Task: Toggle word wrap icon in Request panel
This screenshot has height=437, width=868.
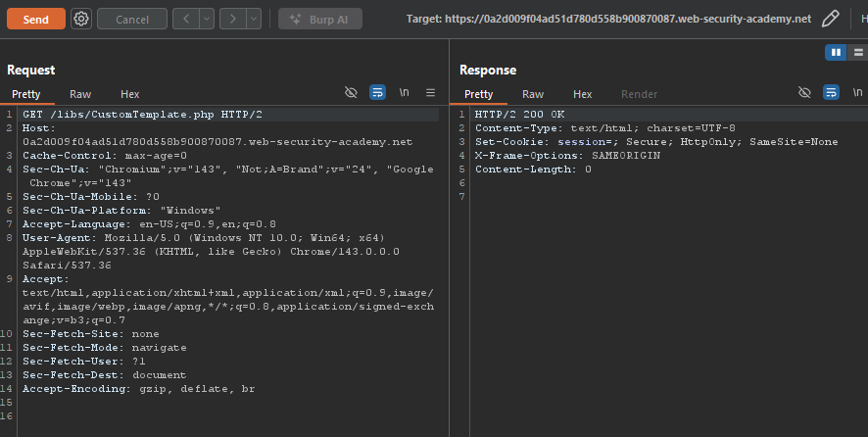Action: pos(377,92)
